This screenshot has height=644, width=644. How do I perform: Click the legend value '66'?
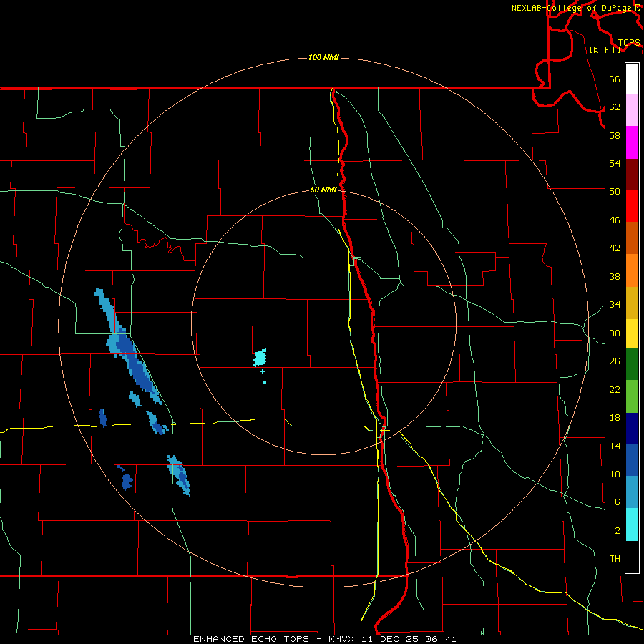pyautogui.click(x=615, y=79)
